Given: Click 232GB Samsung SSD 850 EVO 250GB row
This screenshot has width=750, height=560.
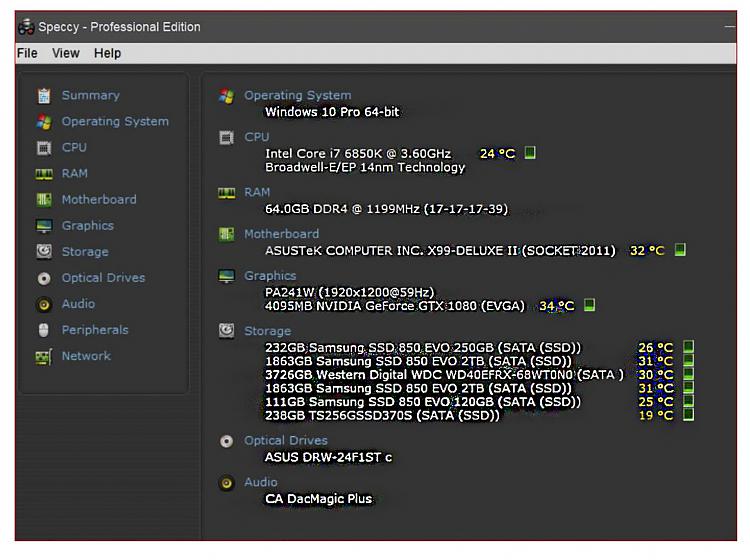Looking at the screenshot, I should click(x=423, y=347).
